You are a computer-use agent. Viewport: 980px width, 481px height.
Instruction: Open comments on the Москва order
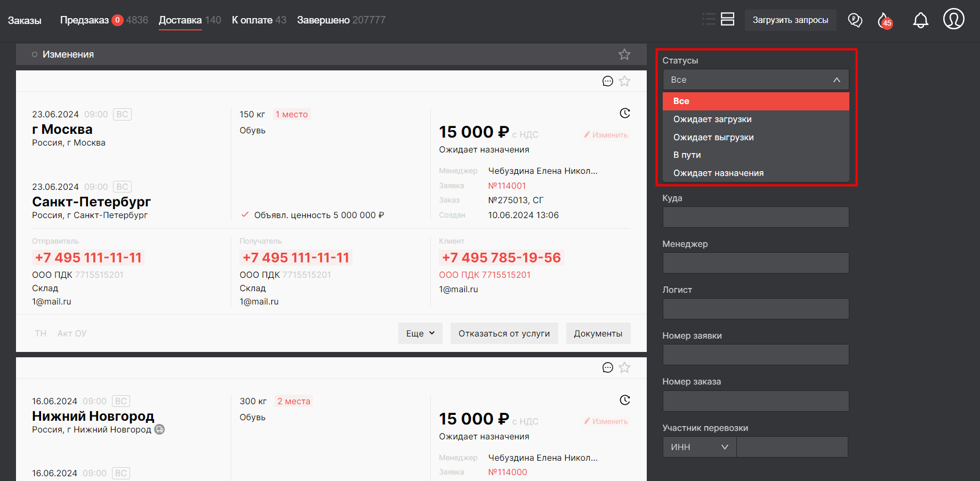pos(608,81)
